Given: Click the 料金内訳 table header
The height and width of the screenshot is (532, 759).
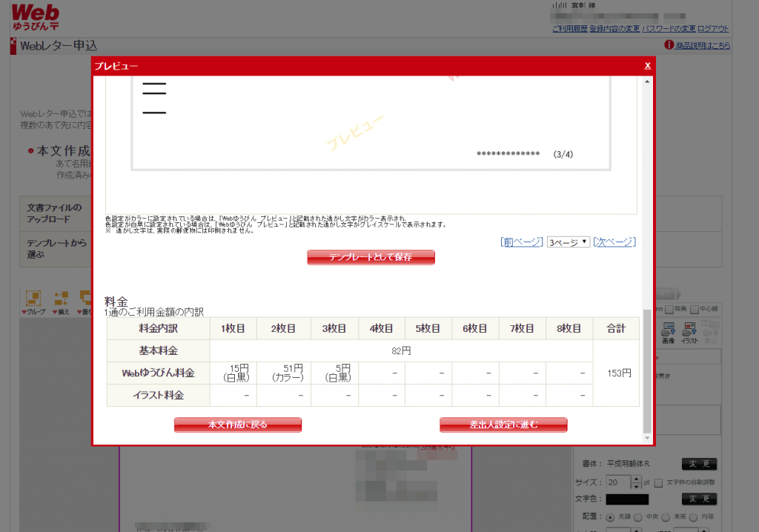Looking at the screenshot, I should click(159, 329).
